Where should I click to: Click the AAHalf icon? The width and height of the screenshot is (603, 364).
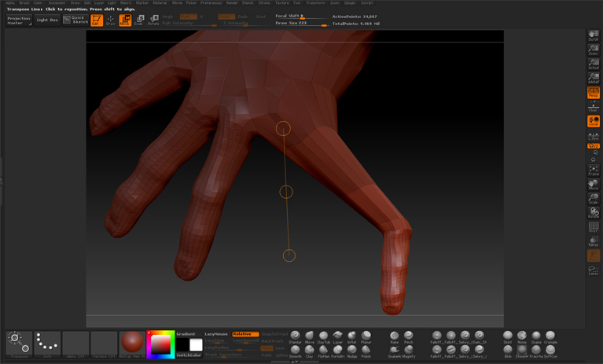593,78
